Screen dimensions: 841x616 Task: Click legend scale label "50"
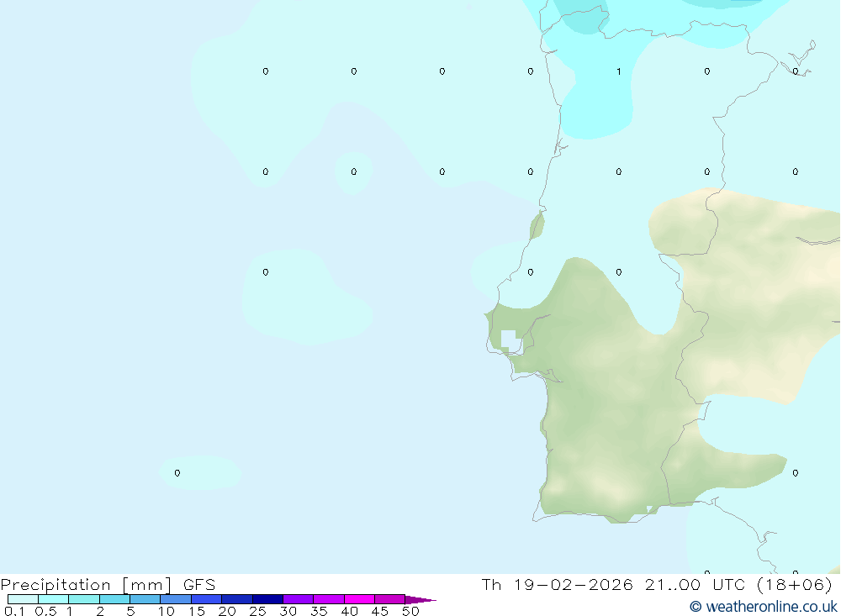coord(410,611)
